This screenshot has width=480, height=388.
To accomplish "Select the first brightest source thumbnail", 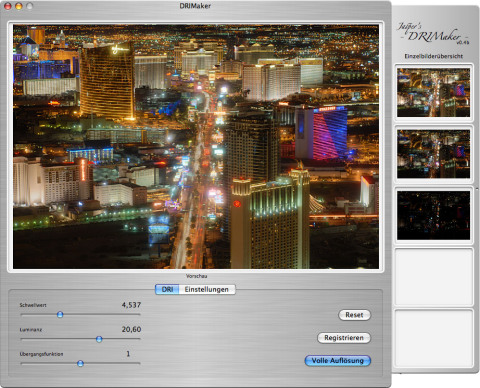I will point(433,92).
